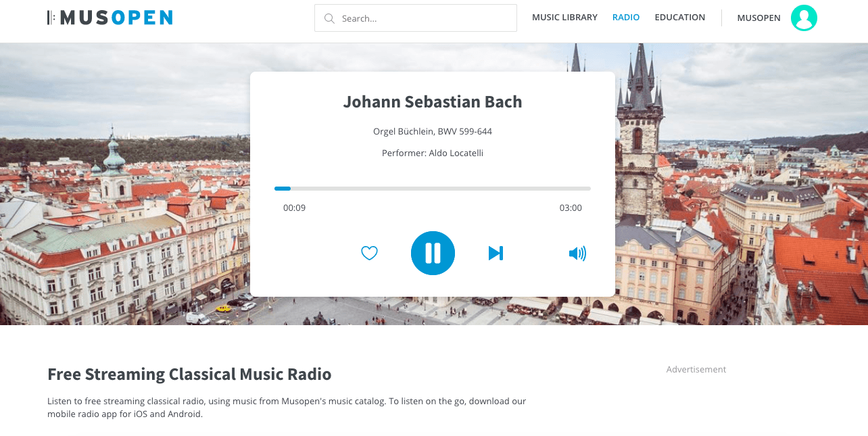Screen dimensions: 868x436
Task: Open the Music Library menu
Action: coord(564,18)
